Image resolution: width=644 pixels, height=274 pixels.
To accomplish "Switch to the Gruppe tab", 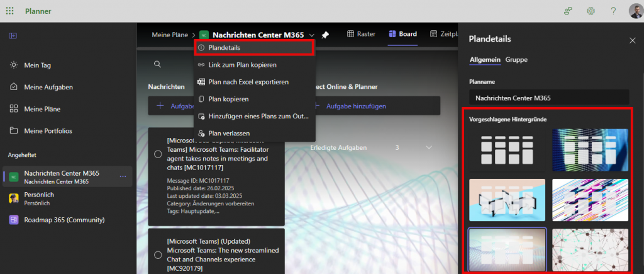I will (516, 60).
